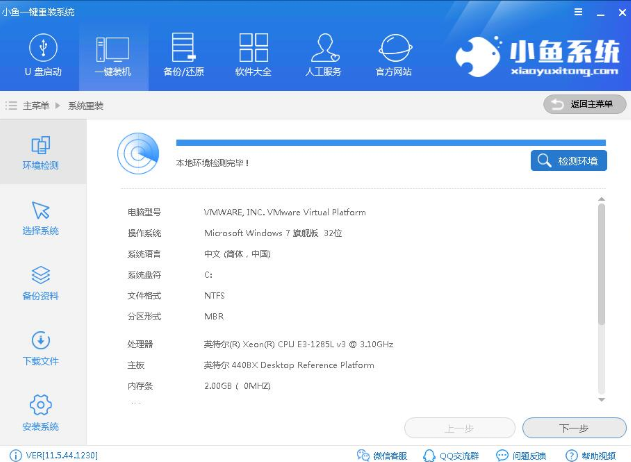Click the 人工服务 support icon
This screenshot has height=462, width=631.
click(322, 55)
